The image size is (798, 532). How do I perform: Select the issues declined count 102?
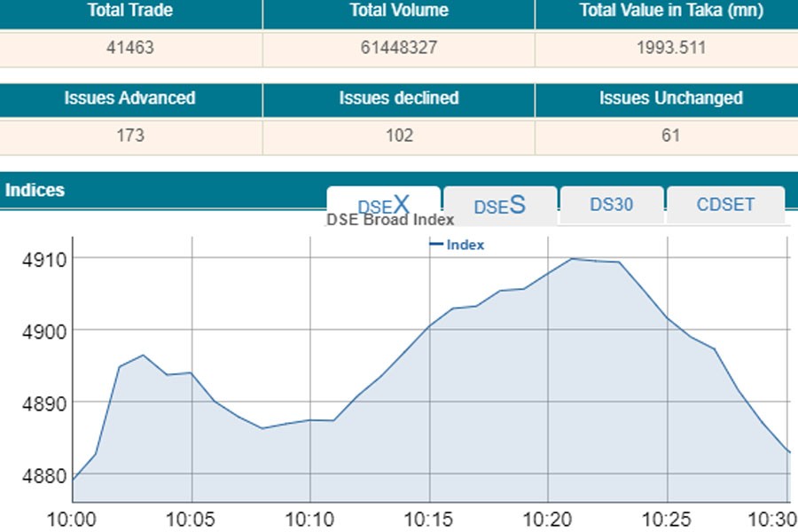(398, 136)
